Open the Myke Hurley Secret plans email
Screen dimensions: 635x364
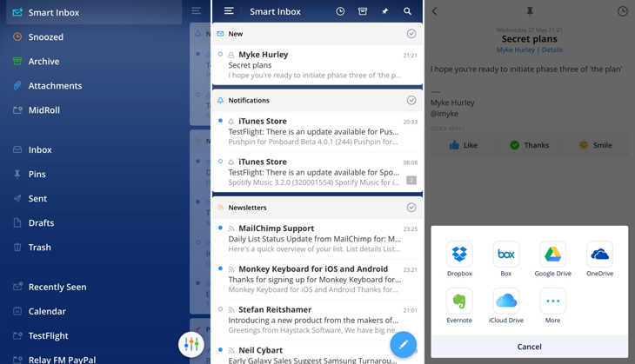pos(317,64)
